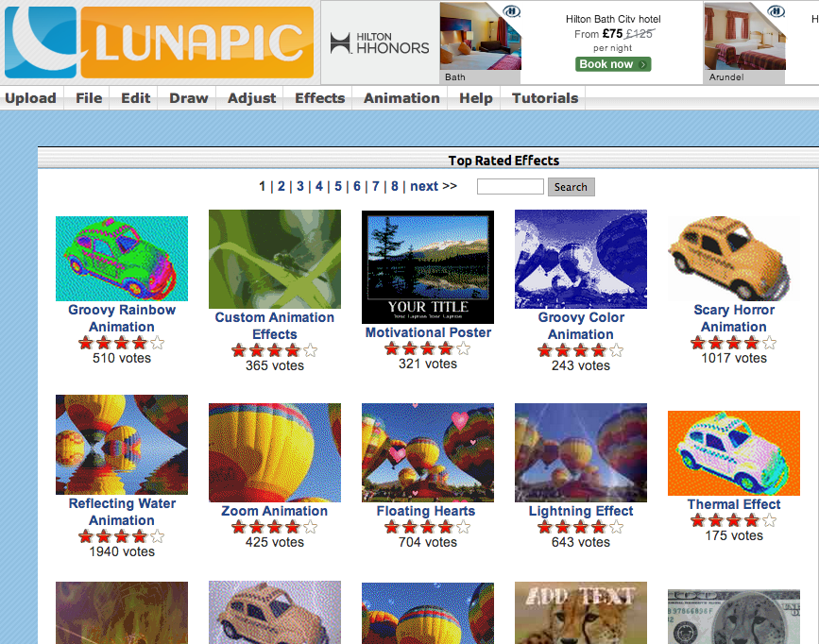The image size is (819, 644).
Task: Click the Search button
Action: tap(571, 187)
